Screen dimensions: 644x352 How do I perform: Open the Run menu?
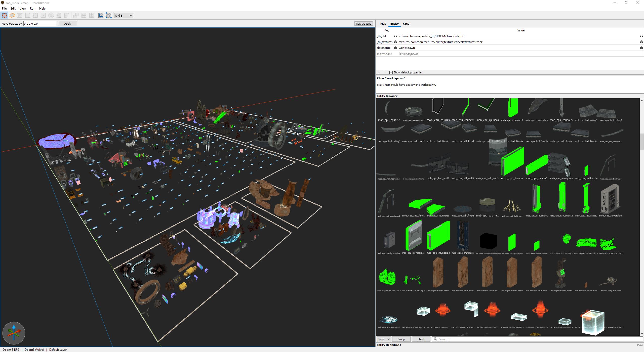click(x=32, y=9)
